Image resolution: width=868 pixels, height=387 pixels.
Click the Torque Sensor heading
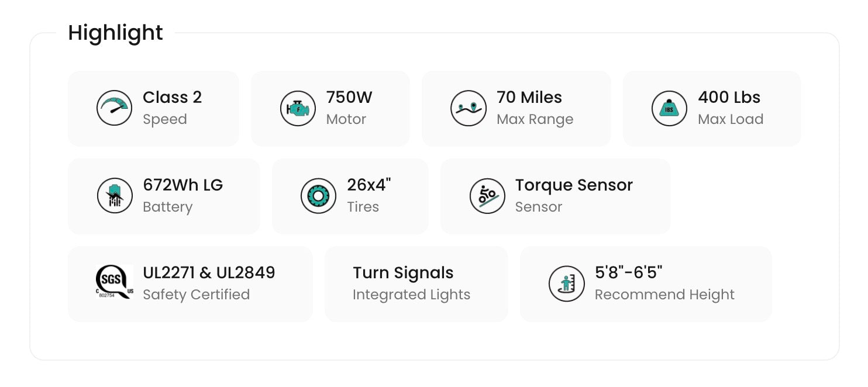click(574, 185)
